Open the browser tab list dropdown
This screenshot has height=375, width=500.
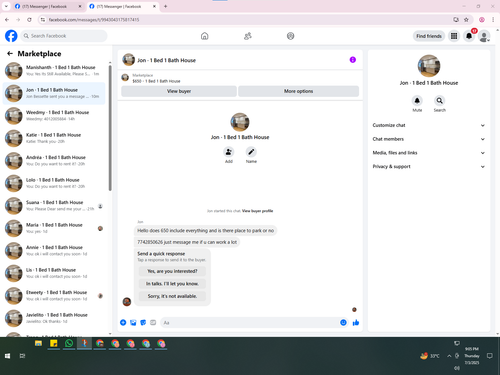click(x=6, y=6)
